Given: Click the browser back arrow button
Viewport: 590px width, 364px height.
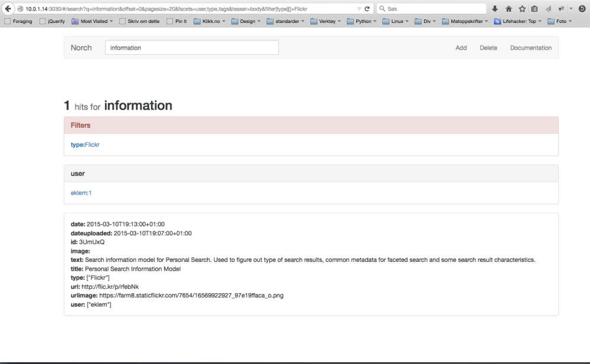Looking at the screenshot, I should coord(8,9).
